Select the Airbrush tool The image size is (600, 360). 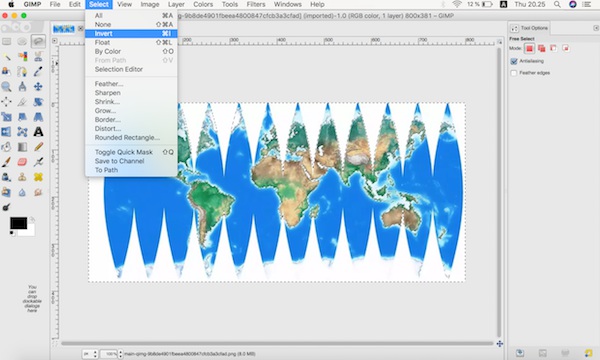click(x=38, y=162)
